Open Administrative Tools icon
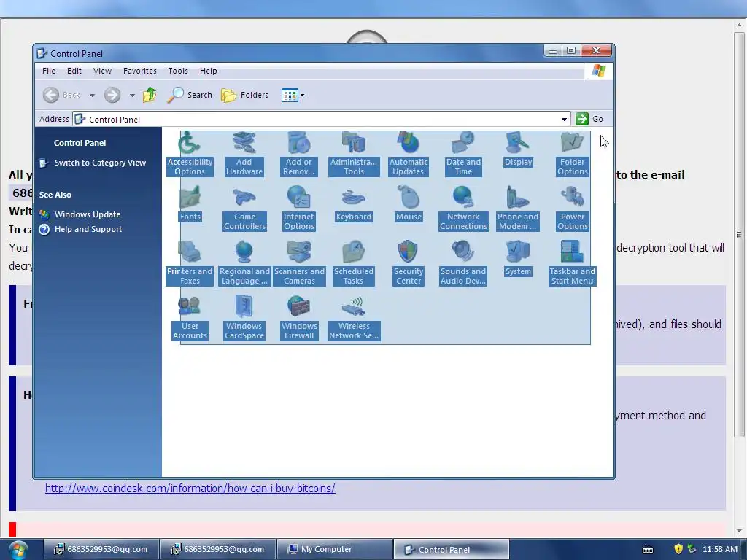The image size is (747, 560). coord(354,153)
